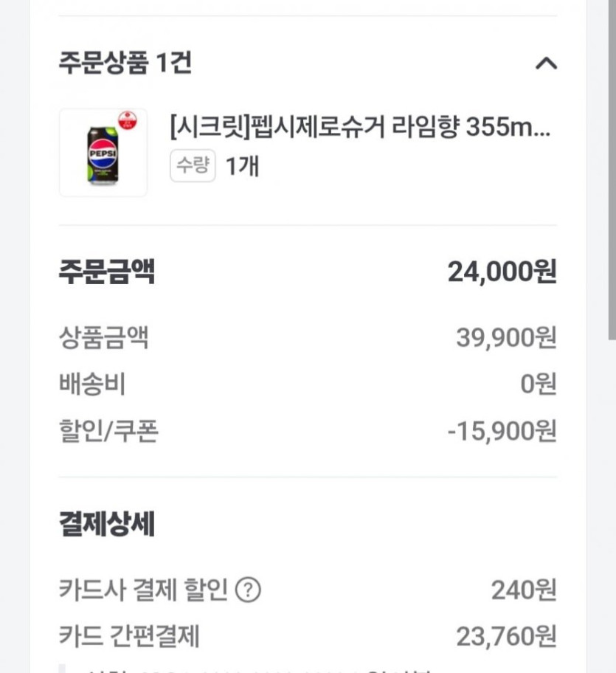Click the 수량 quantity badge
Screen dimensions: 616x673
193,166
